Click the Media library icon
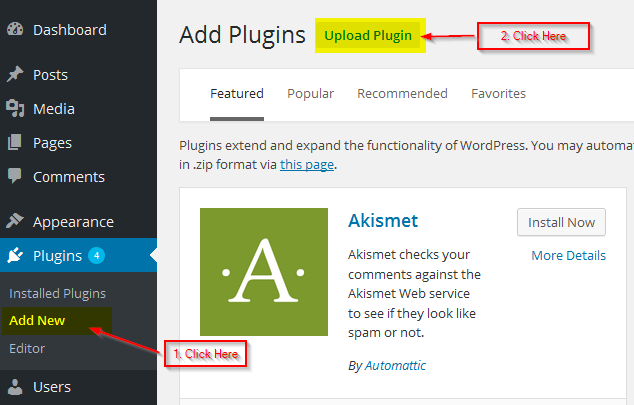The image size is (634, 405). coord(15,108)
